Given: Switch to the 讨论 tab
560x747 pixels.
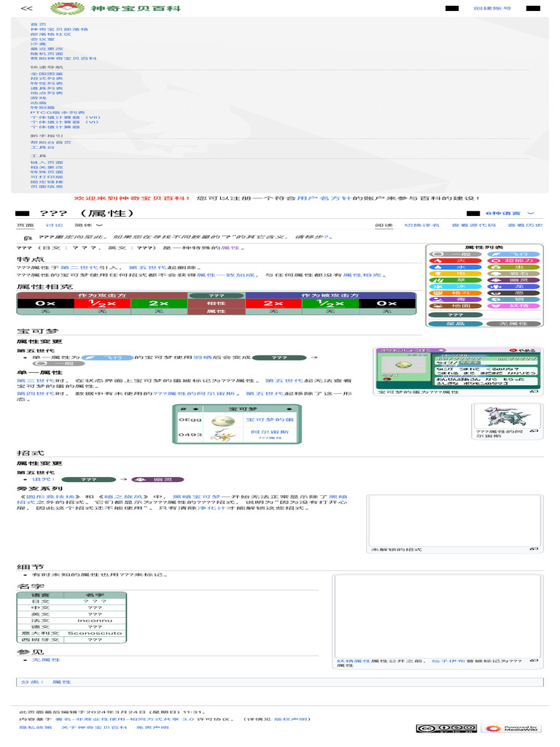Looking at the screenshot, I should tap(54, 225).
